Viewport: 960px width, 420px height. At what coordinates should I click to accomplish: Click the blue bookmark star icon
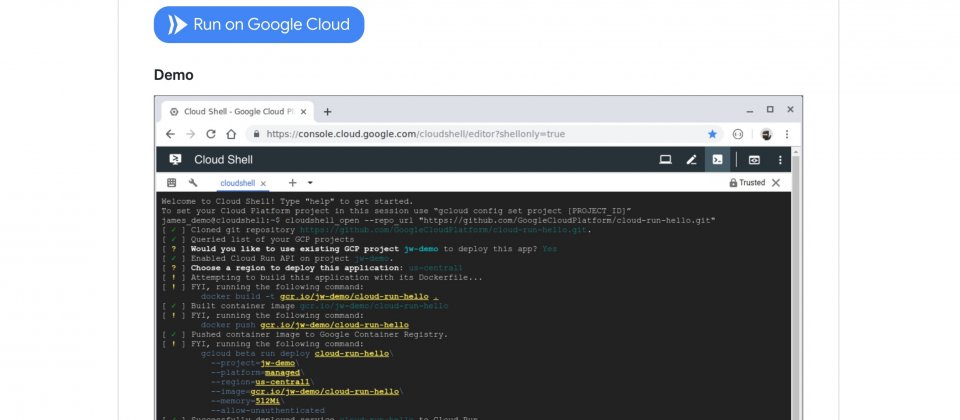click(712, 134)
